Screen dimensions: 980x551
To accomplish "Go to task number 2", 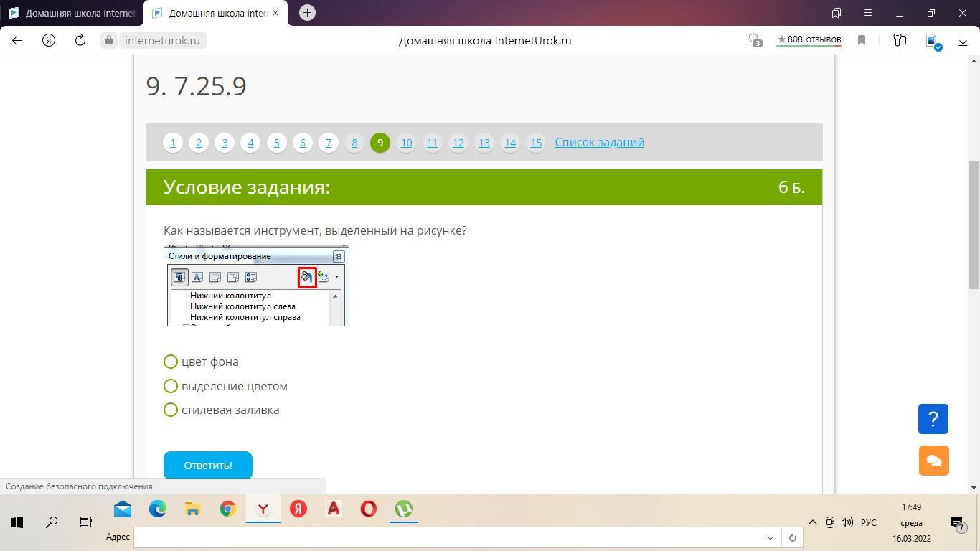I will click(199, 143).
